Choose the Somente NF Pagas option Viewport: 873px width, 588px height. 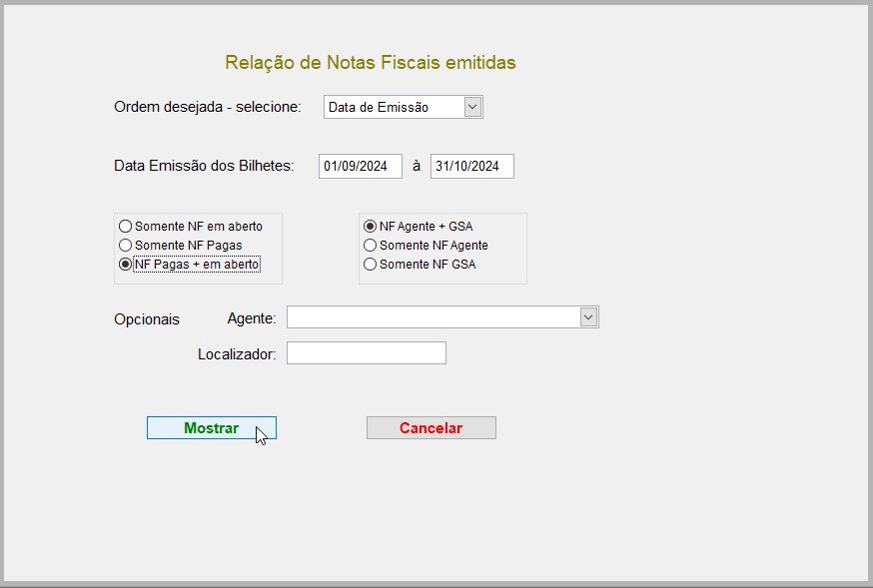pyautogui.click(x=126, y=245)
